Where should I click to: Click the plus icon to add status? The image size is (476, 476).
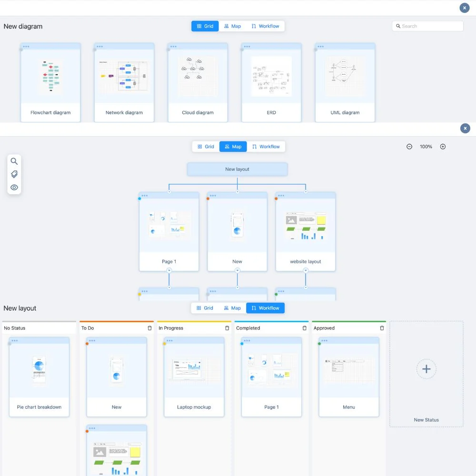tap(426, 369)
